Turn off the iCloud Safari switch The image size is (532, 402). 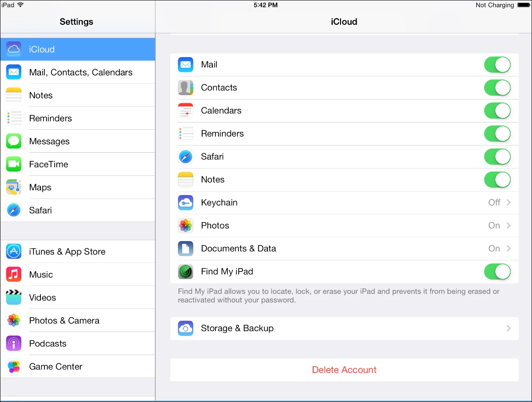click(x=497, y=157)
